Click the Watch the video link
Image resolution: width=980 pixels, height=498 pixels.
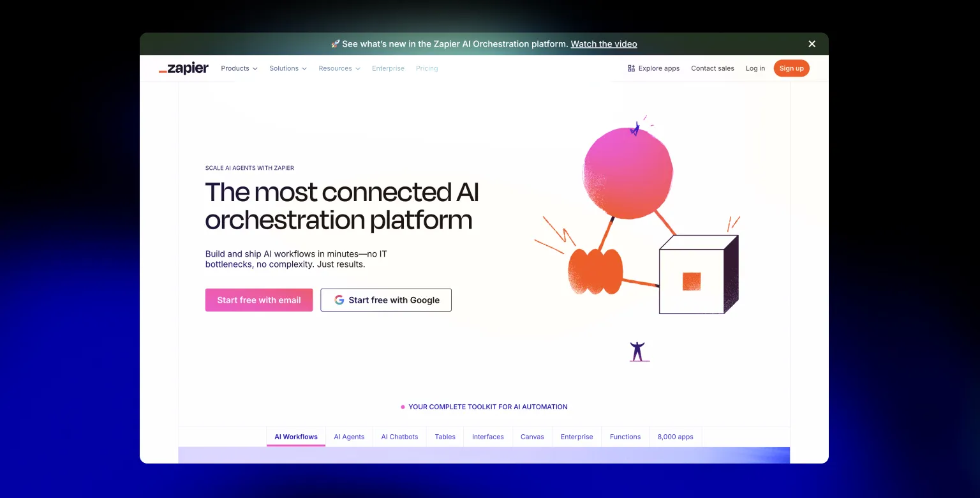(x=604, y=44)
